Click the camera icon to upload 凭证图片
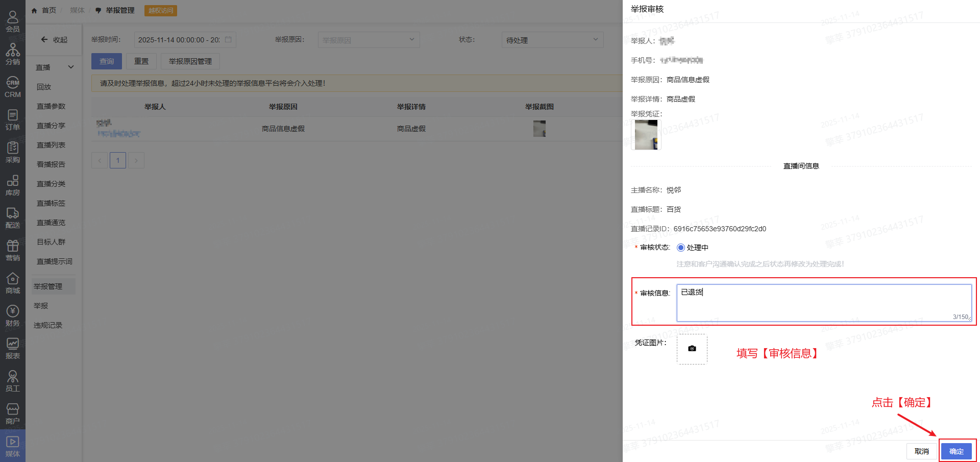980x462 pixels. (692, 349)
